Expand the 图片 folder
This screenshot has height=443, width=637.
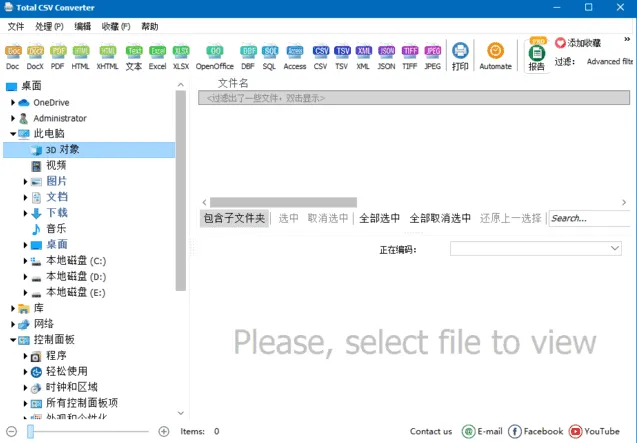tap(25, 181)
